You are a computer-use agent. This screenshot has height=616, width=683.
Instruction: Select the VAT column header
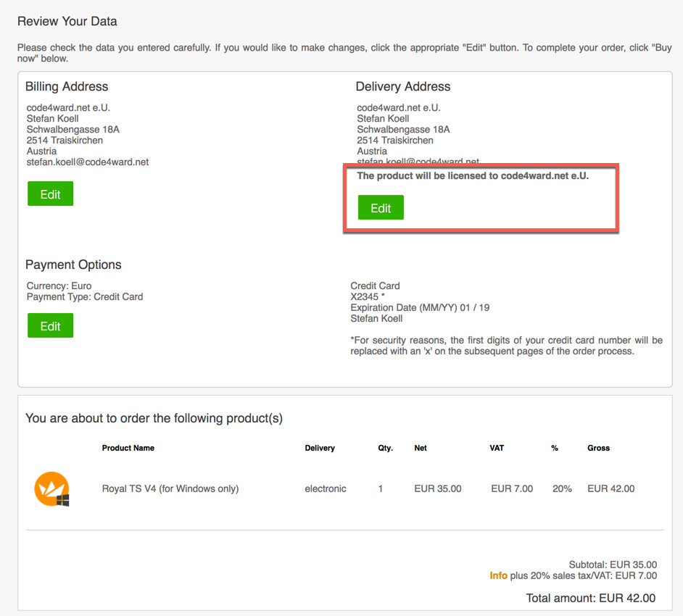pyautogui.click(x=497, y=448)
